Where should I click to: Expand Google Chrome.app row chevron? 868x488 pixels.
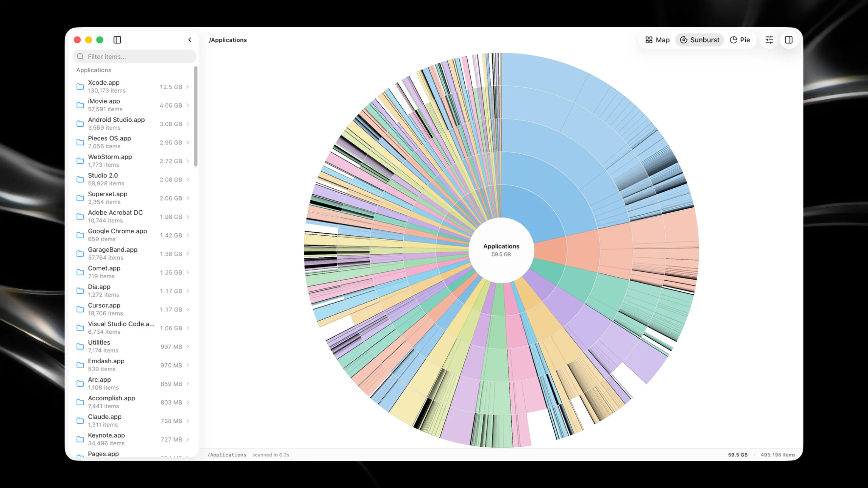click(x=188, y=235)
